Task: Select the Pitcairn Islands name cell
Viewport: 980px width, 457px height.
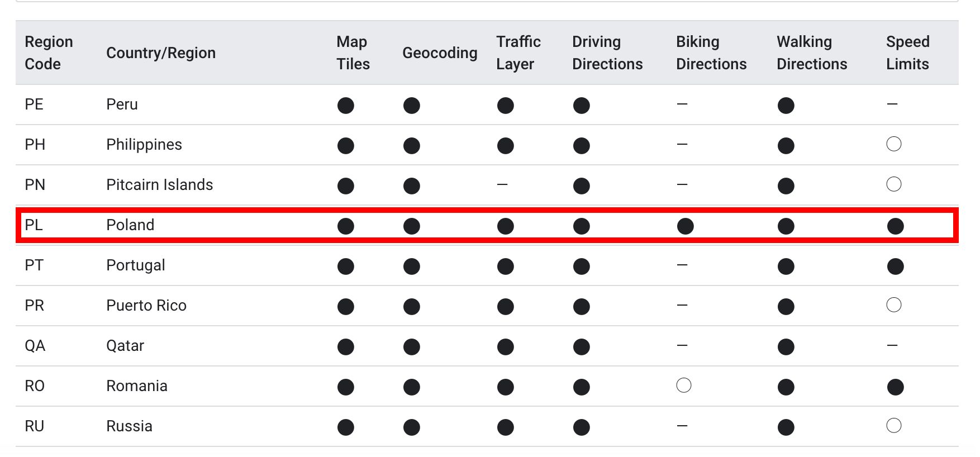Action: [x=160, y=185]
